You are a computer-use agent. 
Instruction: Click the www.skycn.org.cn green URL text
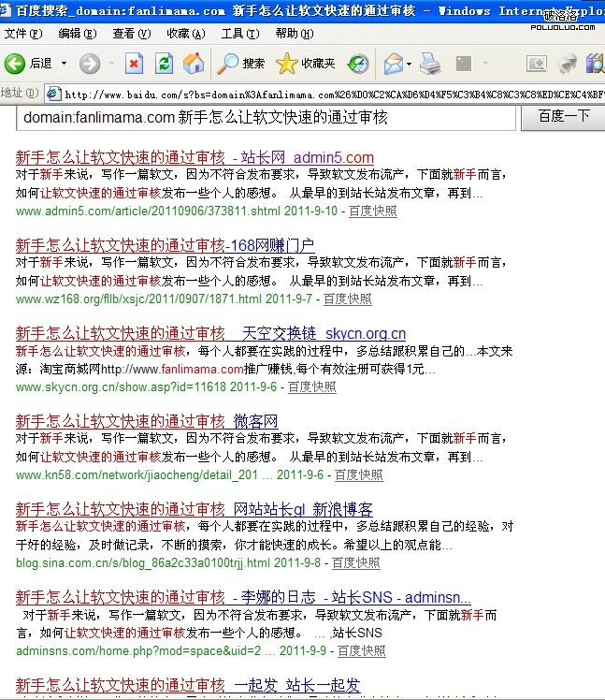(x=121, y=386)
